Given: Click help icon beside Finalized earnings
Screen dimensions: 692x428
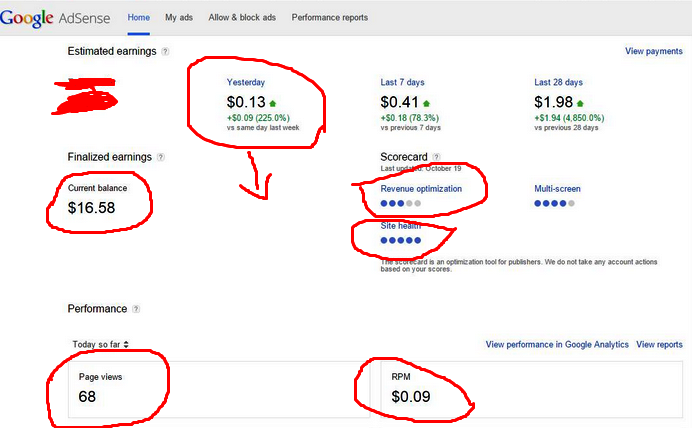Looking at the screenshot, I should click(161, 157).
